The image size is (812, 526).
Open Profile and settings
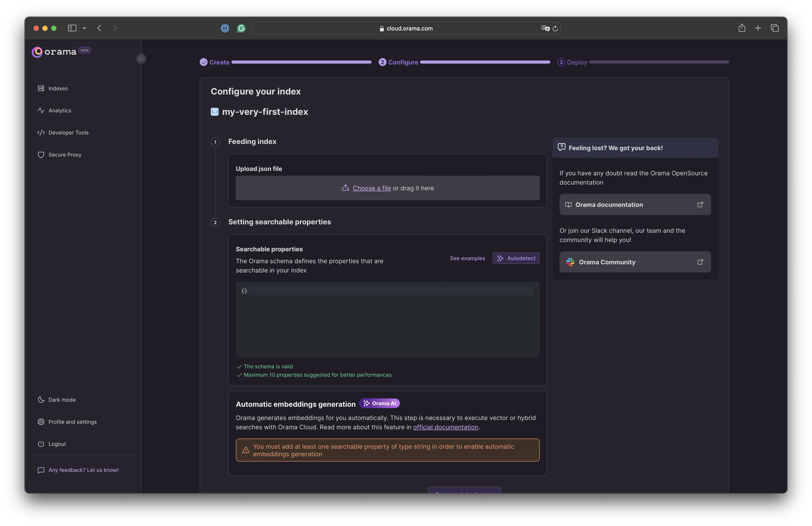pos(67,422)
